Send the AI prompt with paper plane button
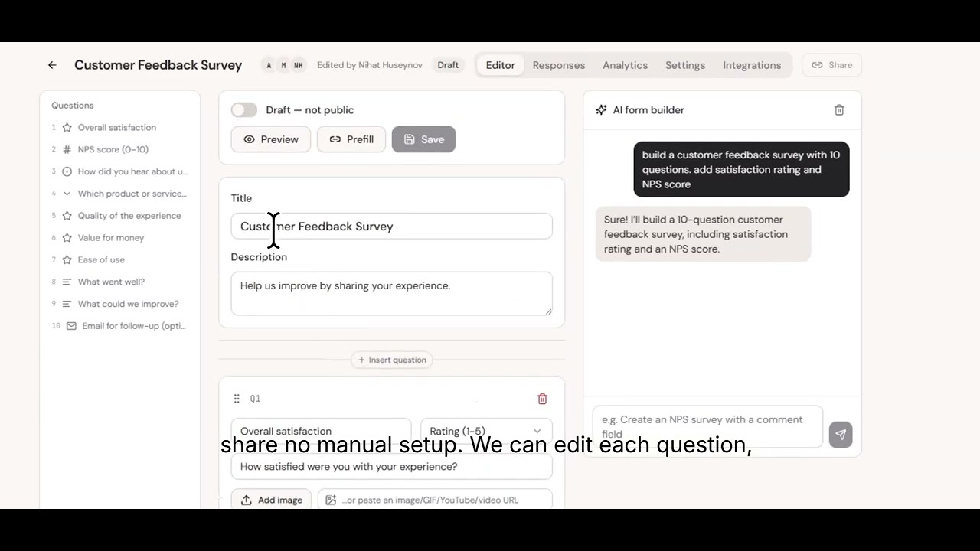Viewport: 980px width, 551px height. tap(841, 435)
